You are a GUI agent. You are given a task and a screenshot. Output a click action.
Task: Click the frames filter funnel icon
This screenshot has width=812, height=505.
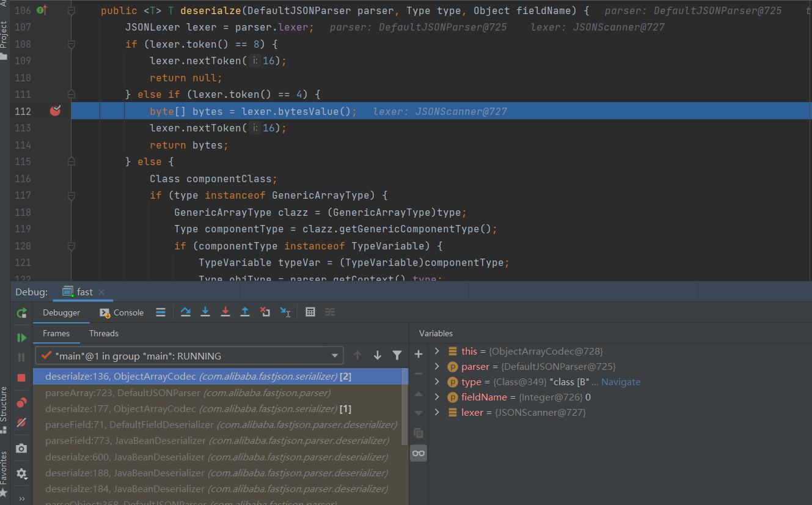point(397,355)
